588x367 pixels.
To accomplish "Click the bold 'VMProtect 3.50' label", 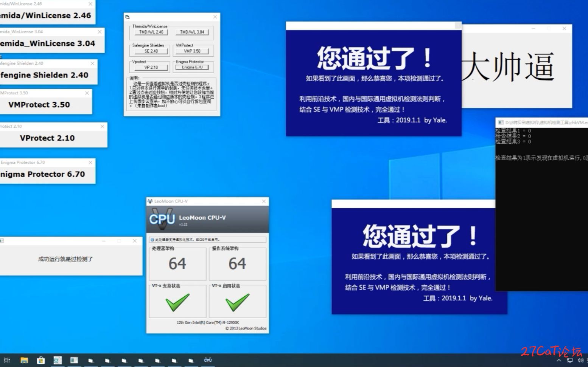I will point(39,105).
